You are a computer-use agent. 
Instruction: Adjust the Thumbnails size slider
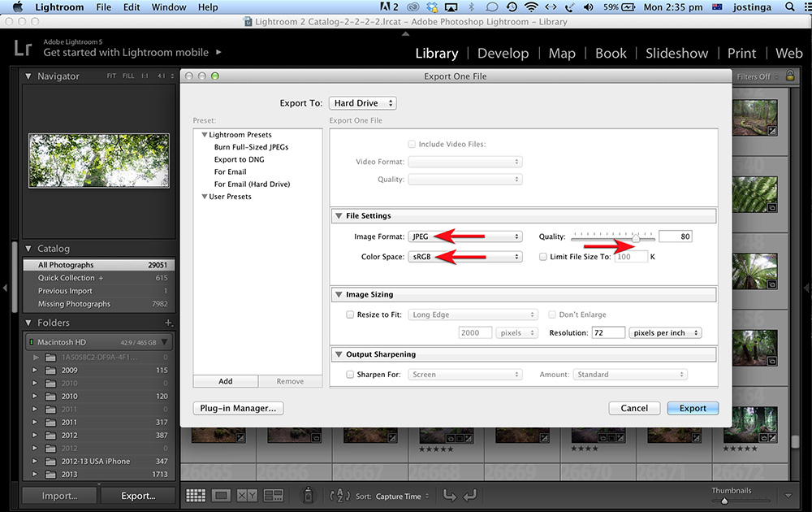point(724,501)
